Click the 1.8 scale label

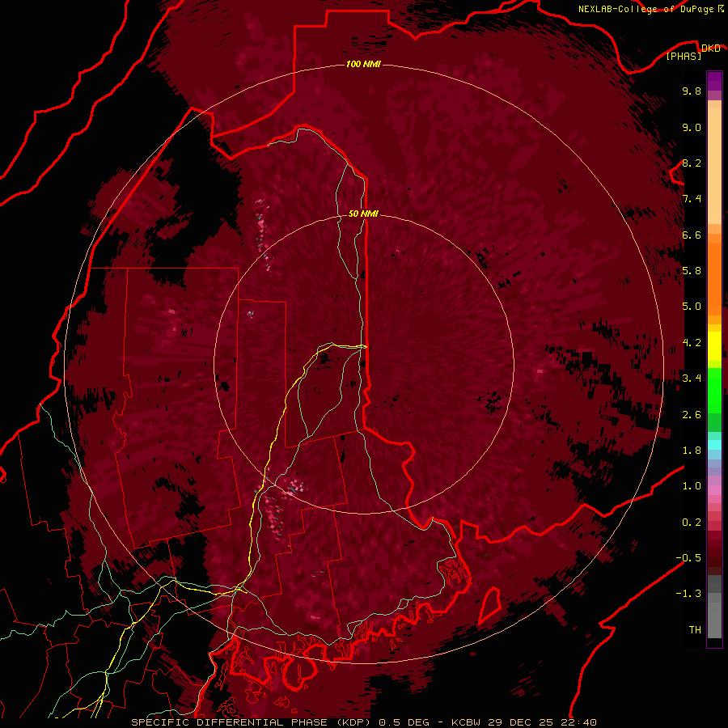point(692,451)
